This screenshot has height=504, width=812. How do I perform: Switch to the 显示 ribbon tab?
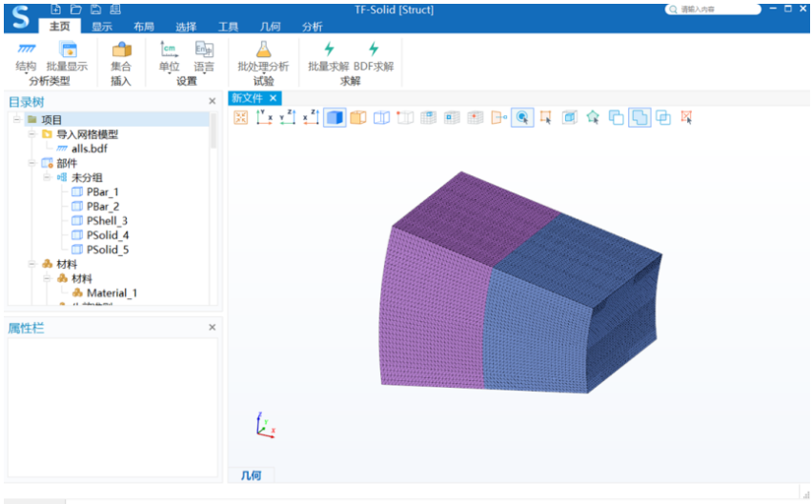pyautogui.click(x=102, y=27)
